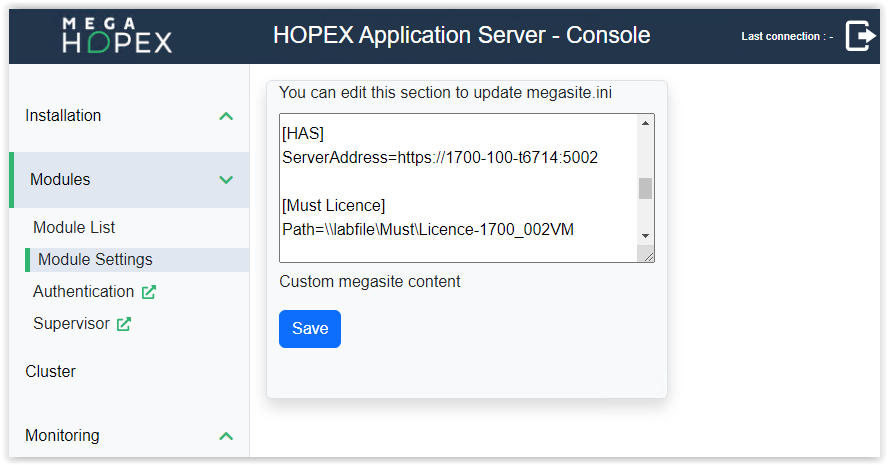The height and width of the screenshot is (465, 888).
Task: Click the Must Licence Path line
Action: click(428, 230)
